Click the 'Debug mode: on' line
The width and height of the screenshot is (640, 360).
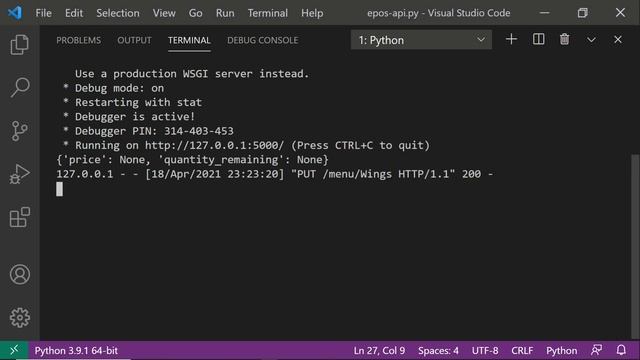pyautogui.click(x=113, y=88)
